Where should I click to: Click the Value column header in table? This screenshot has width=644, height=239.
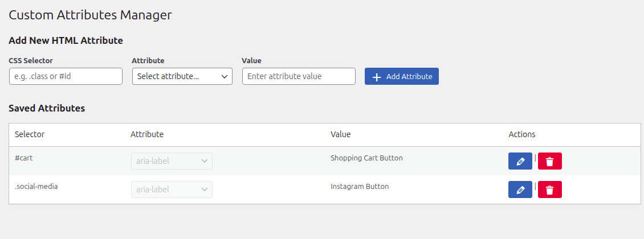tap(340, 134)
